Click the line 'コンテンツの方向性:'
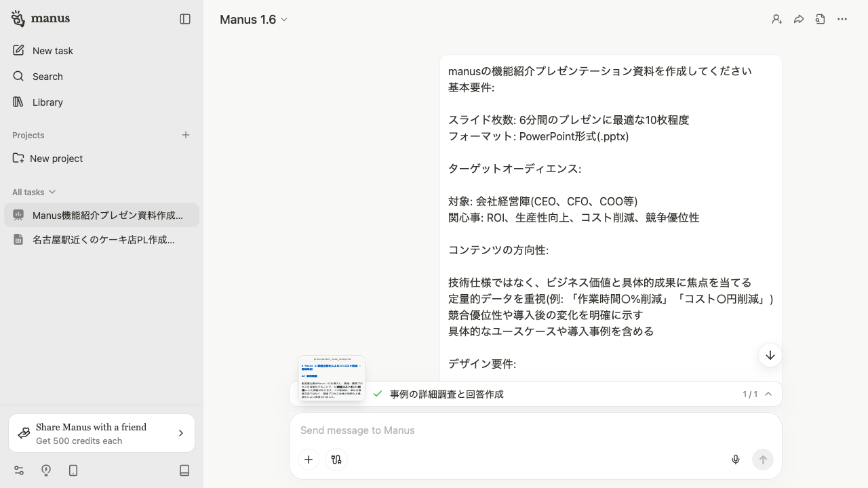This screenshot has width=868, height=488. 498,250
